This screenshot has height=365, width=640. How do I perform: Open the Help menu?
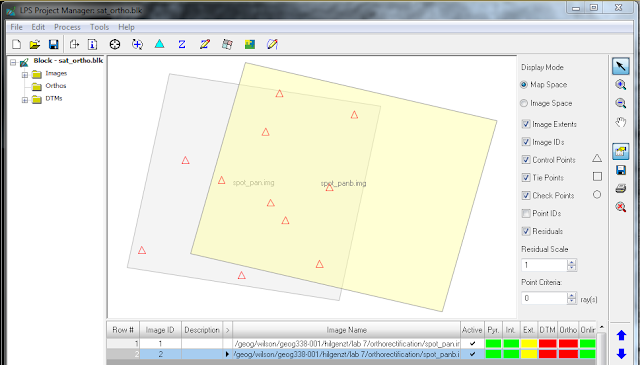pyautogui.click(x=126, y=27)
